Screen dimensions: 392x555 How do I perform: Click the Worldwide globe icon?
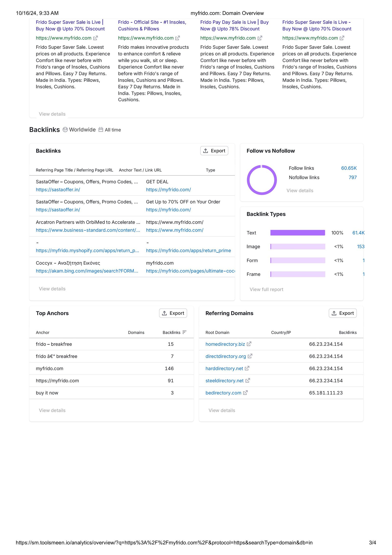[65, 130]
